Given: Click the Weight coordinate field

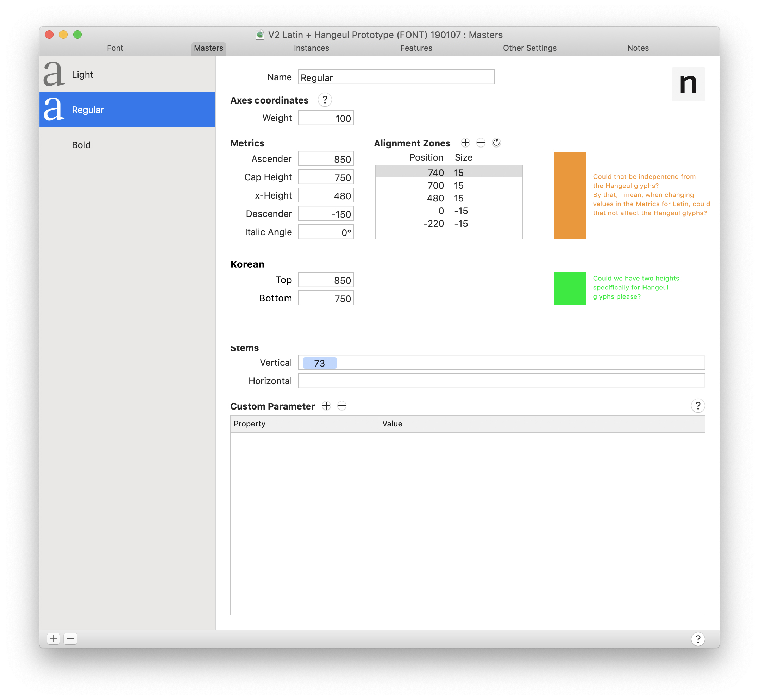Looking at the screenshot, I should pyautogui.click(x=326, y=118).
